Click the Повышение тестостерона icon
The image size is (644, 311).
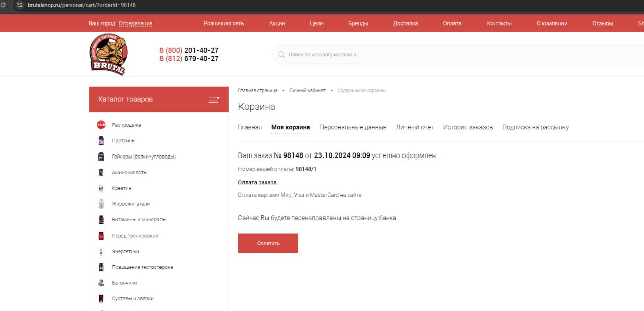101,267
